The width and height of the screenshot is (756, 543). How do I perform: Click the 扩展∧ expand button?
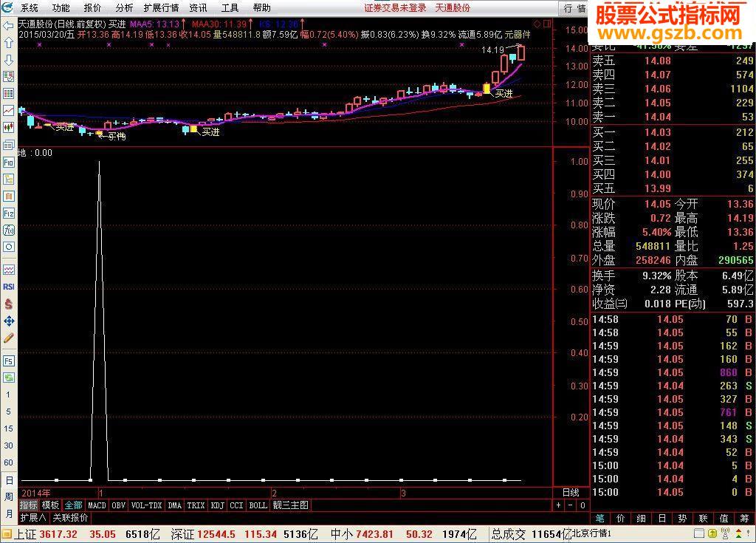pos(32,518)
